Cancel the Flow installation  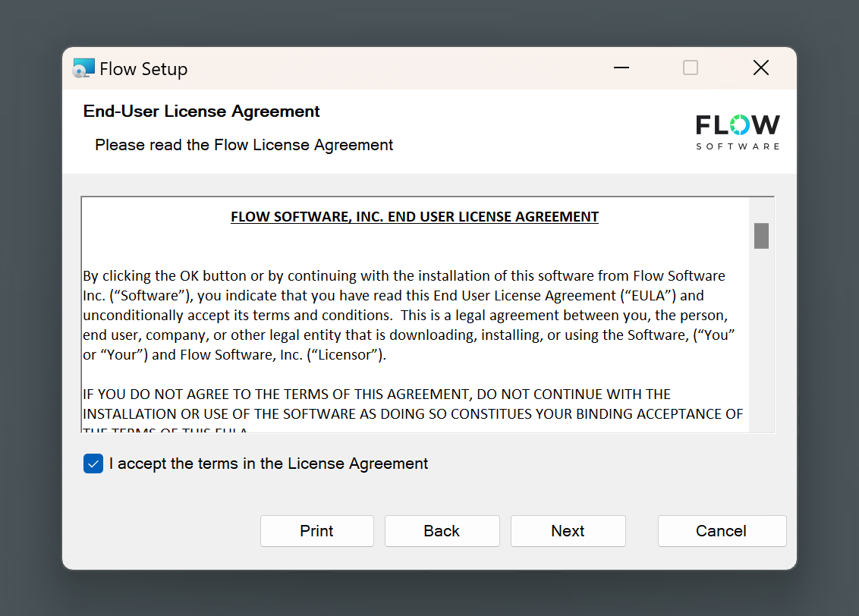pos(721,530)
